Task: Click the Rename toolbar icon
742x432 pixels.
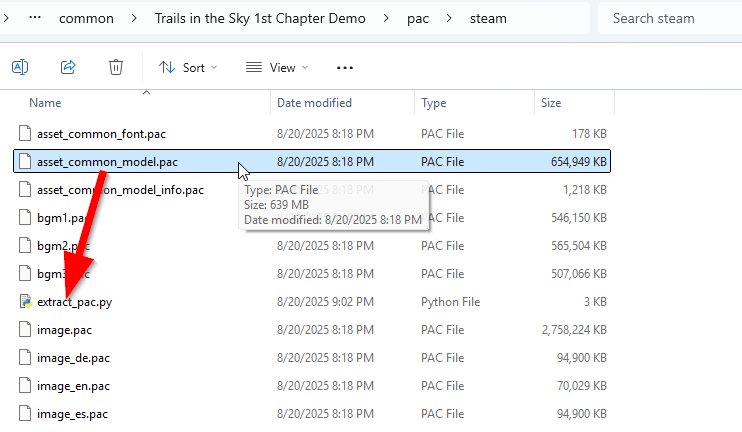Action: pos(20,67)
